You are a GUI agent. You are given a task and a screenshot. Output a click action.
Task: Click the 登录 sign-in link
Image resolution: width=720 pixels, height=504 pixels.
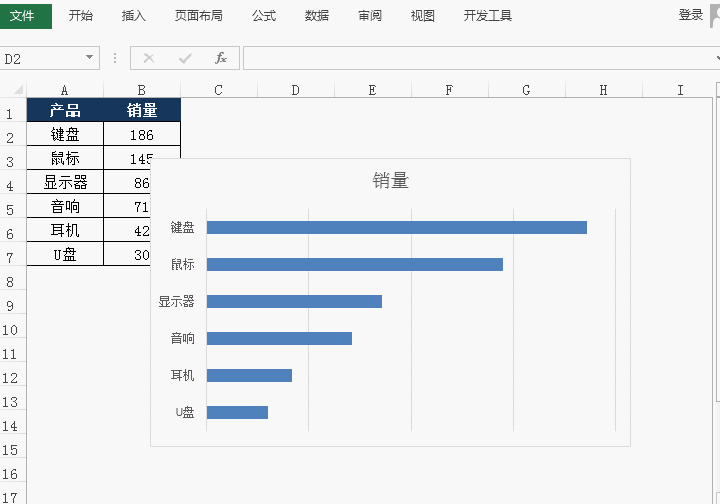click(x=691, y=15)
